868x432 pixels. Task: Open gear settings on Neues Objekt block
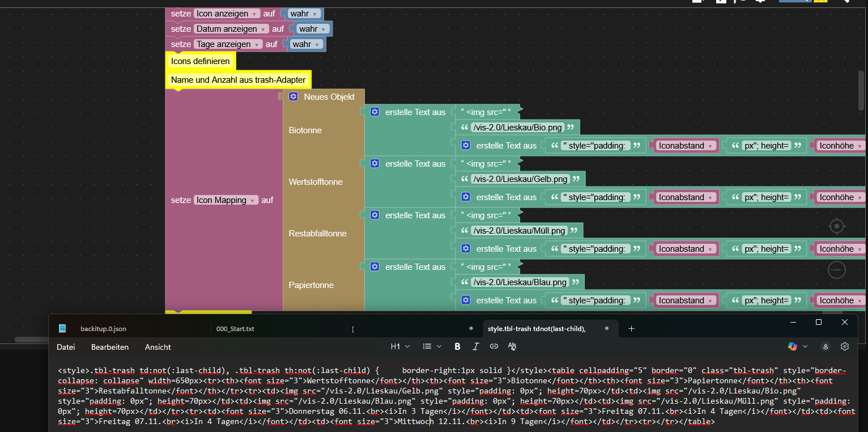pos(293,96)
